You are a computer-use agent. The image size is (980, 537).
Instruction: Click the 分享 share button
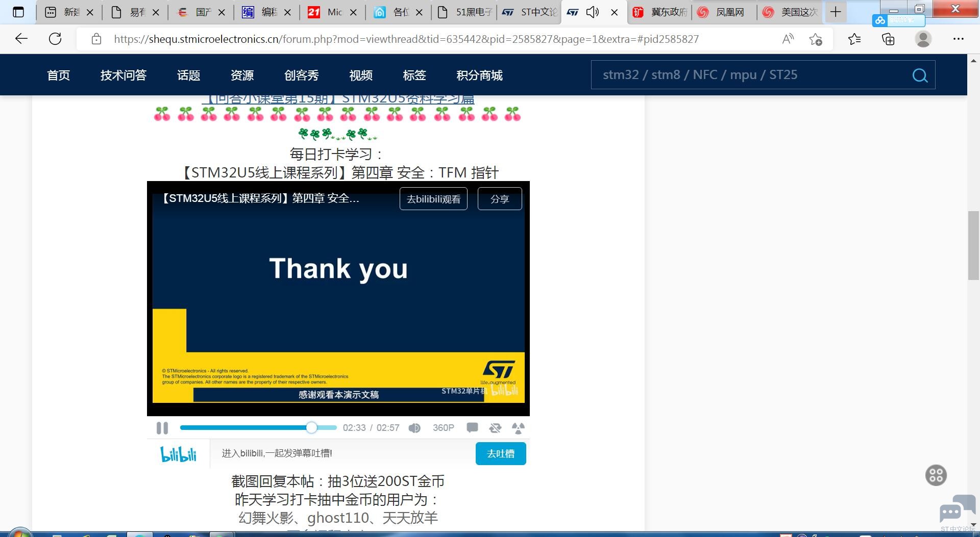(x=500, y=199)
